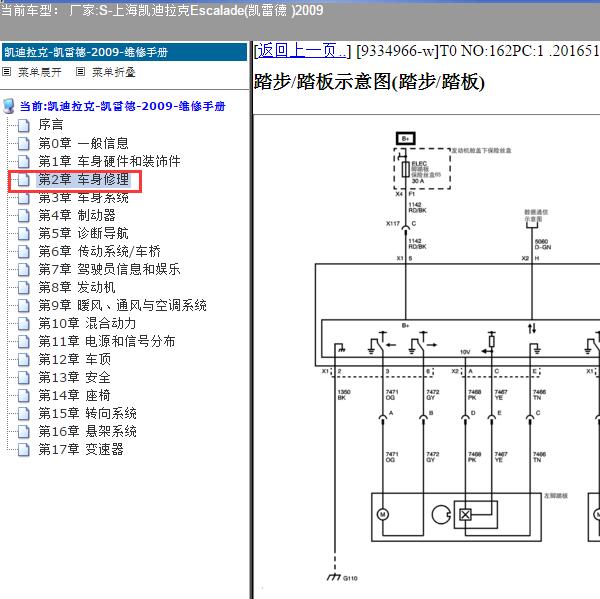This screenshot has width=600, height=599.
Task: Click the page icon beside 第15章 转向系统
Action: (x=24, y=413)
